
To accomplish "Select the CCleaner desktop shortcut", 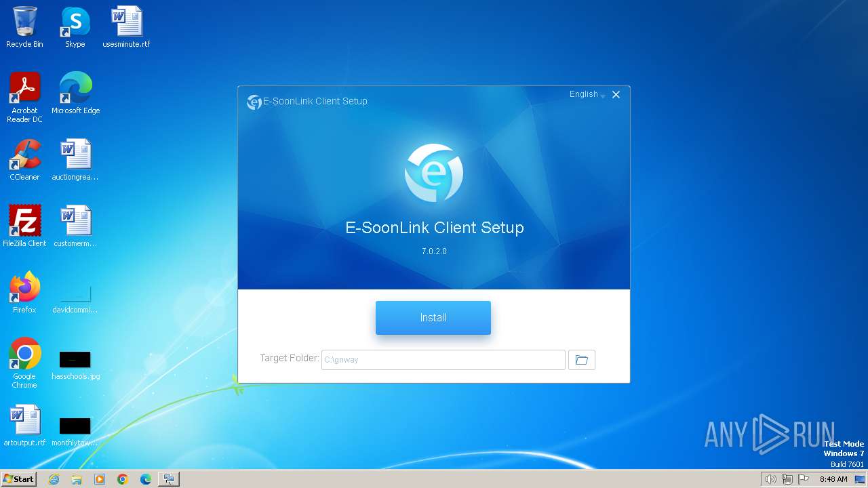I will point(24,160).
